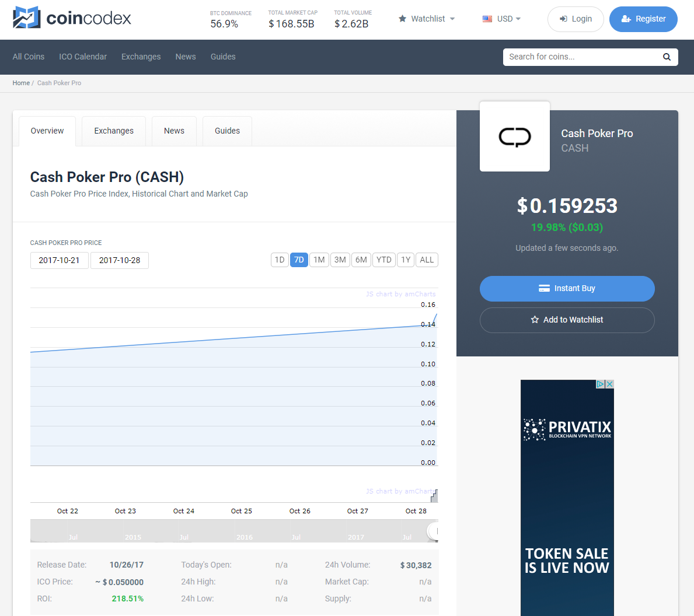The height and width of the screenshot is (616, 694).
Task: Click the 218.51% ROI value
Action: click(x=127, y=598)
